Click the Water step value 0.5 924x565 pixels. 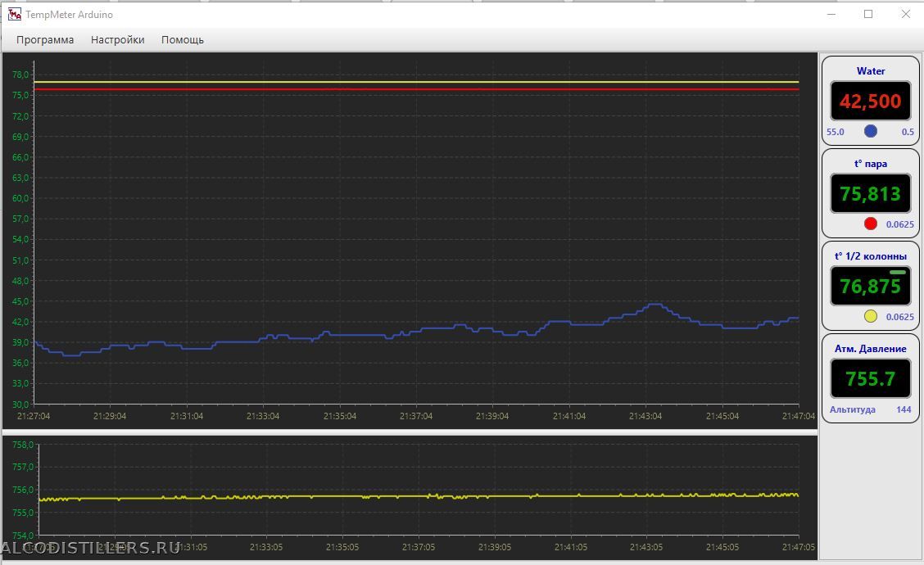tap(908, 132)
